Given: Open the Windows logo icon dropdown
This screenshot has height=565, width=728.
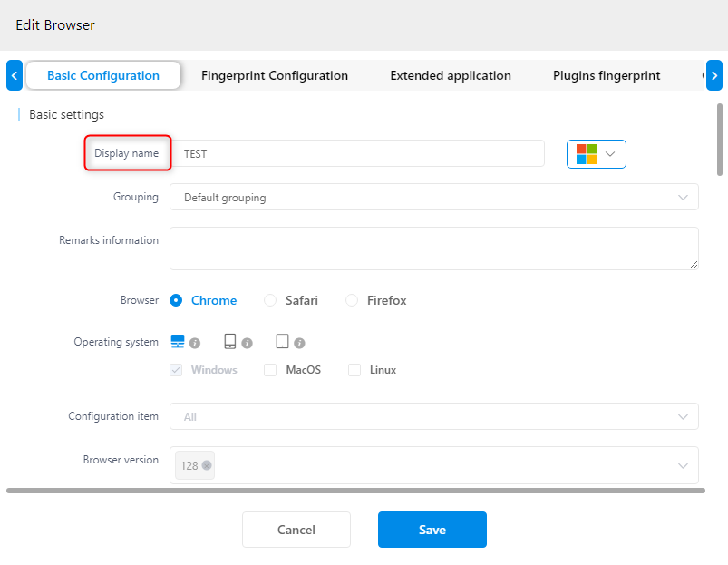Looking at the screenshot, I should (597, 153).
